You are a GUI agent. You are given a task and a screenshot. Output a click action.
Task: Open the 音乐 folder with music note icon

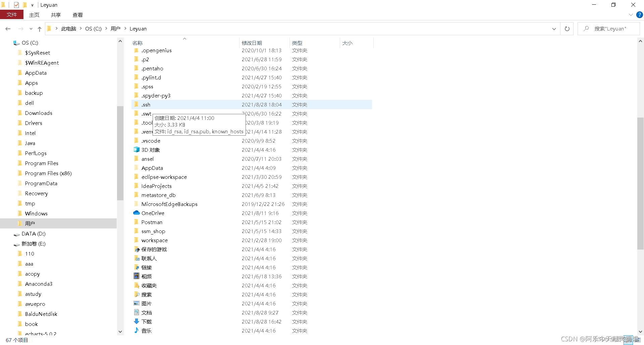[x=146, y=331]
